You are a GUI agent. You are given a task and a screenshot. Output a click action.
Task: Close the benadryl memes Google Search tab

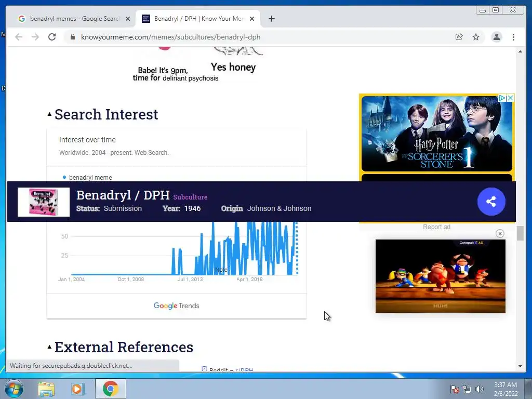pos(128,19)
